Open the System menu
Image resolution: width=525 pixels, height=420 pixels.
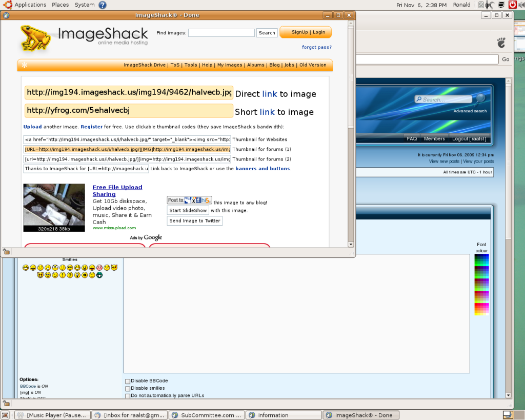click(85, 5)
